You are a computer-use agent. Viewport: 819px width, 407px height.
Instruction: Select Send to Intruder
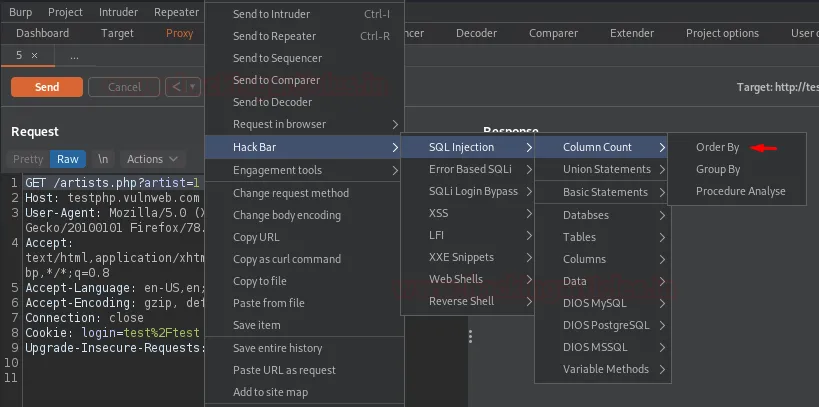[271, 14]
